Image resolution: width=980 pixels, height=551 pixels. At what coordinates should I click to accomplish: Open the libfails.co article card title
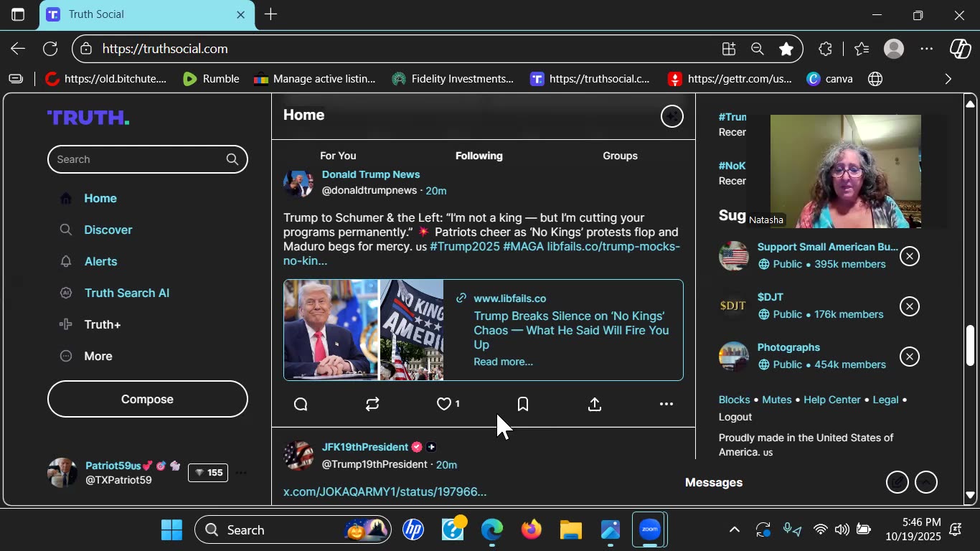tap(571, 331)
